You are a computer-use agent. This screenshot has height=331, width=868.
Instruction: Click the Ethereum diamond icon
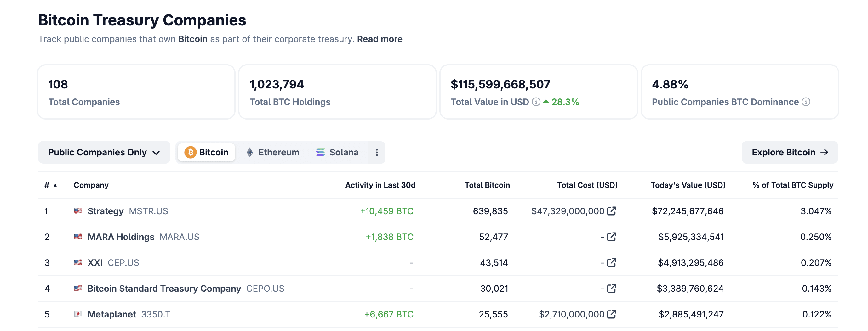(x=250, y=152)
